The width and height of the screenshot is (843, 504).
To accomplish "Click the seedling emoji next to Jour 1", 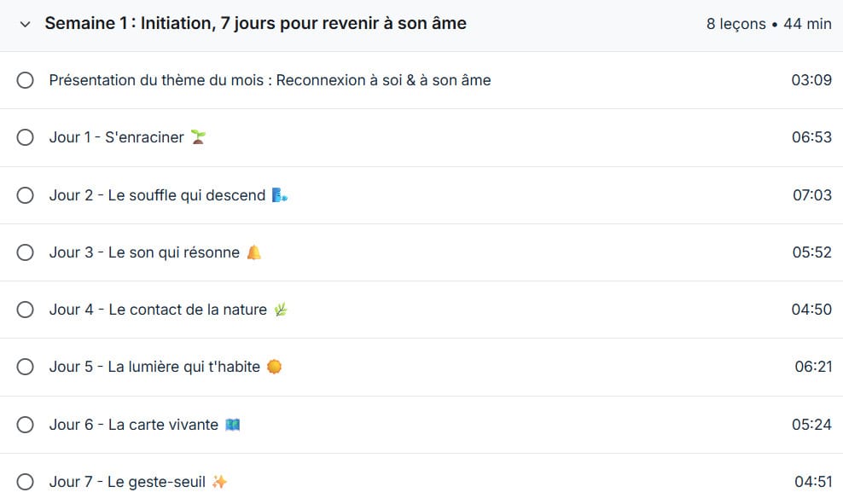I will [x=199, y=137].
